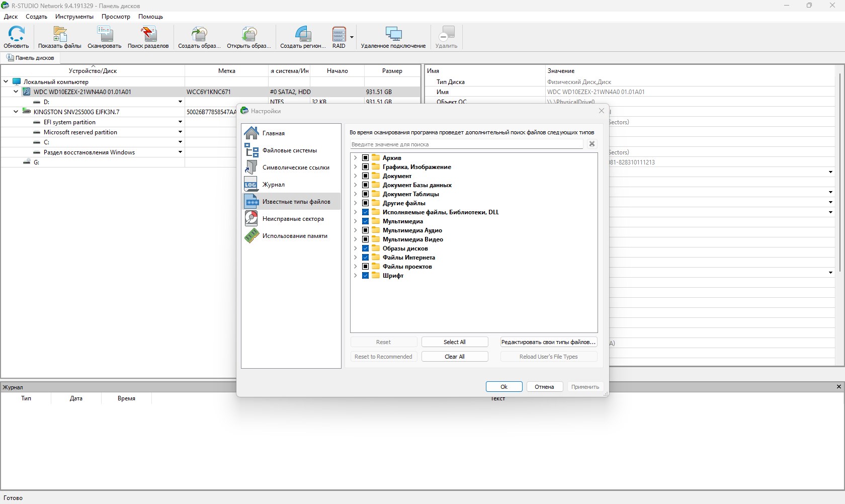
Task: Uncheck the Шрифт checkbox
Action: [366, 276]
